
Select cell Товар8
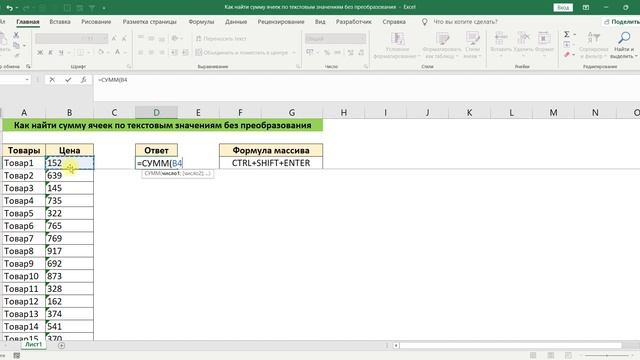(x=24, y=251)
